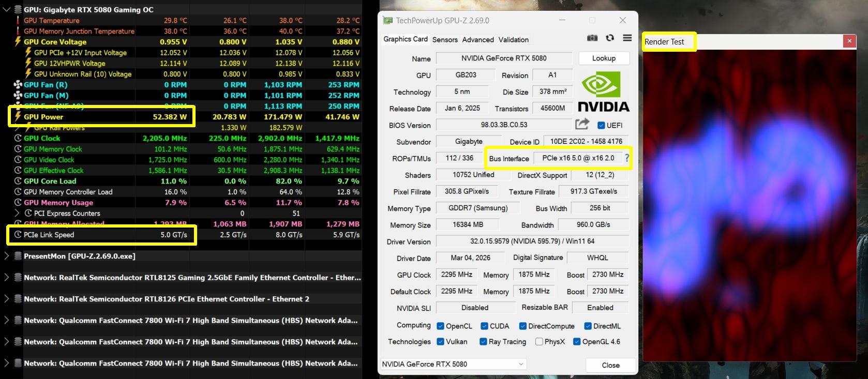This screenshot has height=379, width=868.
Task: Open the GPU selector dropdown in GPU-Z
Action: click(x=453, y=364)
